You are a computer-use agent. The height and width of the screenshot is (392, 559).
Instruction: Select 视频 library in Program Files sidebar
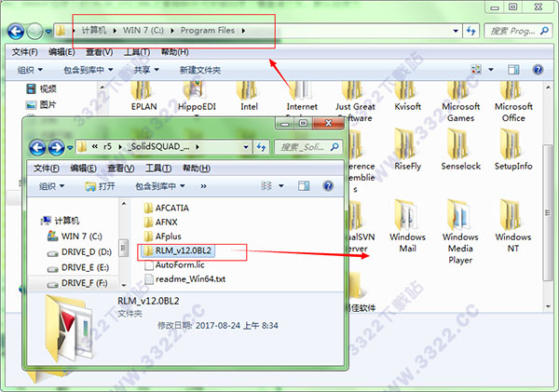point(41,88)
